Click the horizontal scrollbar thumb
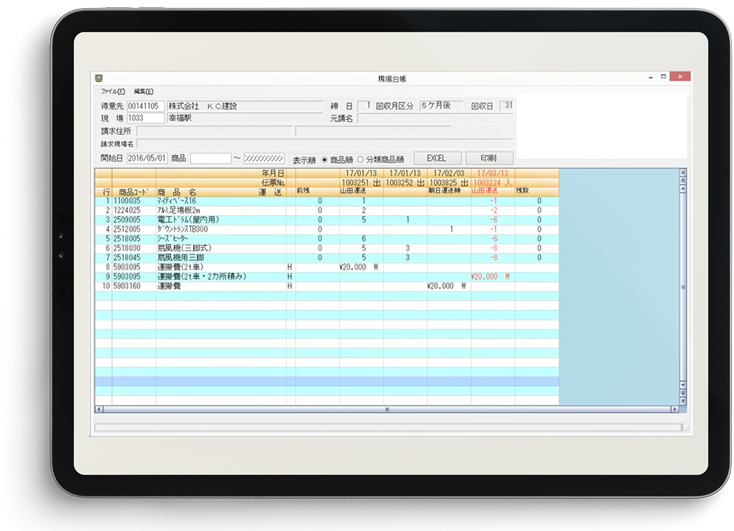734x531 pixels. point(387,409)
